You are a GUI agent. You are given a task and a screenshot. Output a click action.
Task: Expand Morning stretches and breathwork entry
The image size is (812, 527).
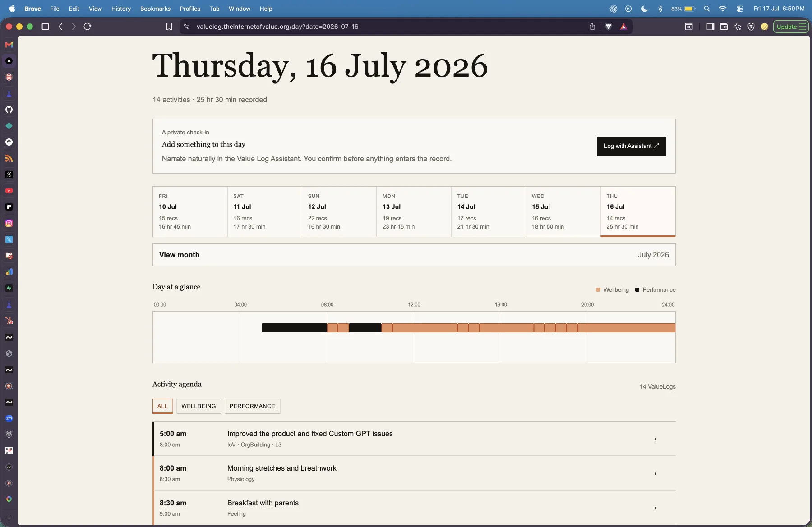[x=414, y=473]
